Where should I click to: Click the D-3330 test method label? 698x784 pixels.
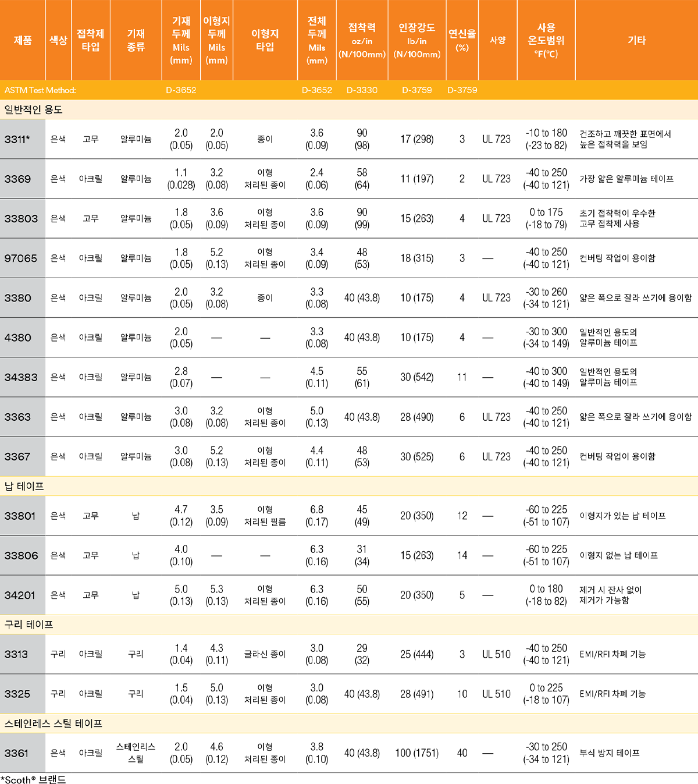(x=362, y=90)
